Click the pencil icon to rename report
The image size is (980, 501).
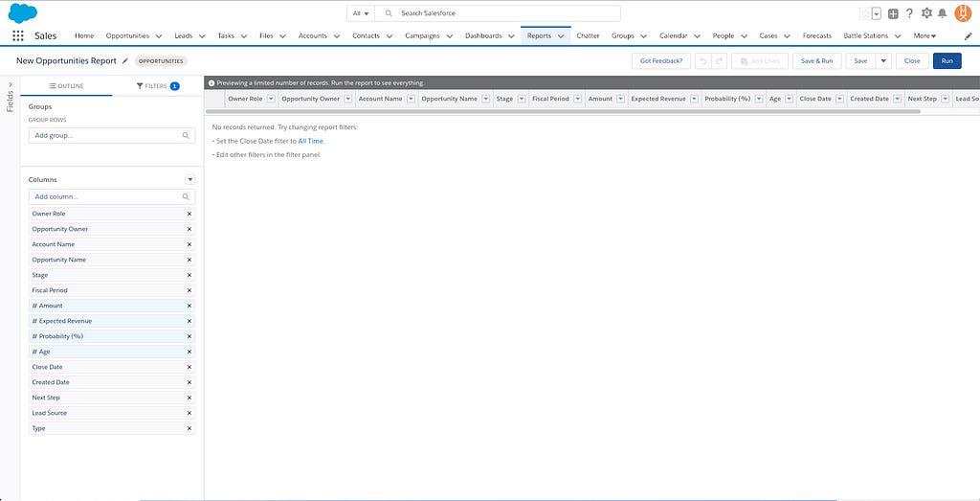[124, 60]
